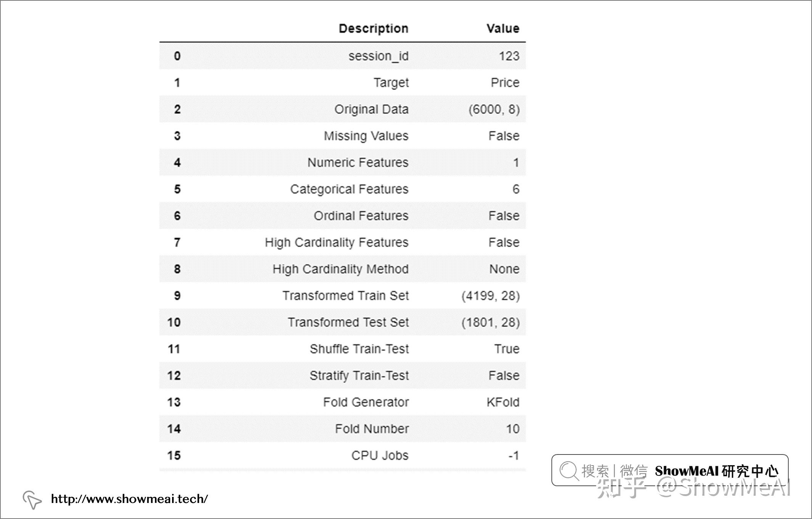Viewport: 812px width, 519px height.
Task: Click the ShowMeAI search box
Action: point(670,470)
